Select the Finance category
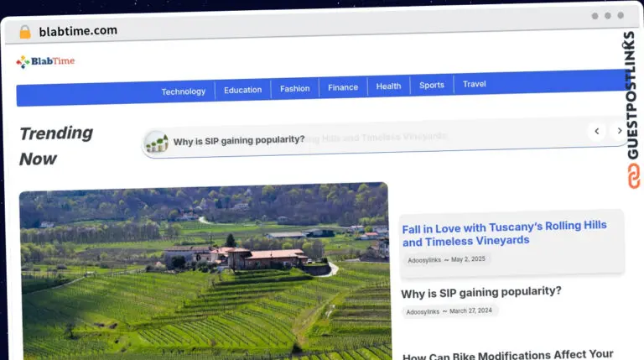The height and width of the screenshot is (360, 644). (343, 87)
